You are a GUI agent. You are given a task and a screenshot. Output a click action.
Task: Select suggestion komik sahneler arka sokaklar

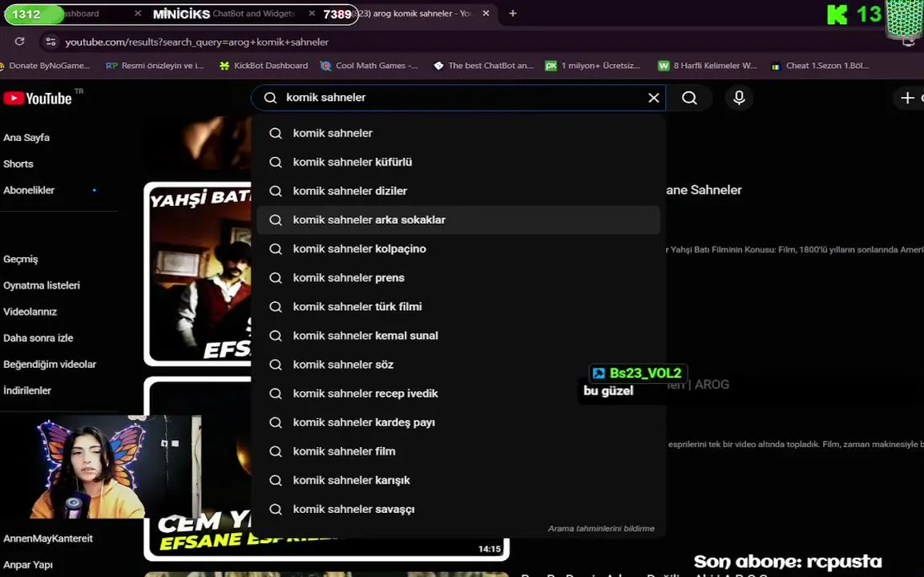click(458, 220)
